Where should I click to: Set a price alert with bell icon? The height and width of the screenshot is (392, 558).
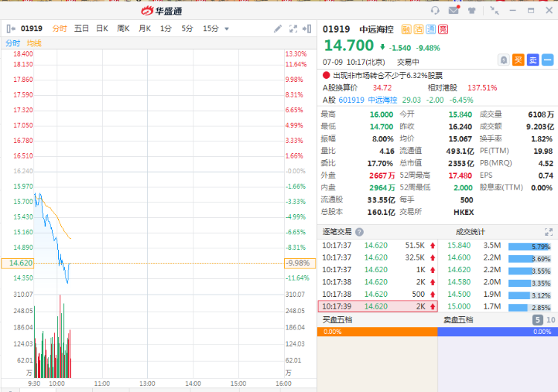[504, 60]
